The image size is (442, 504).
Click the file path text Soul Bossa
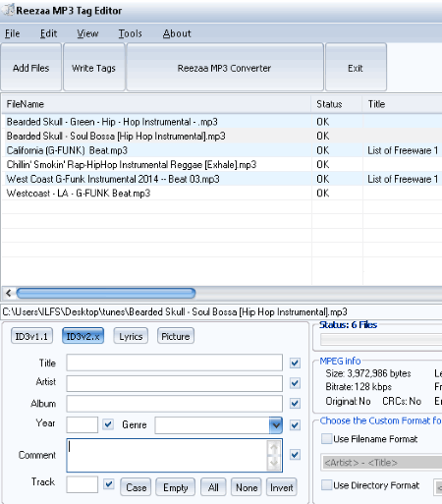214,311
